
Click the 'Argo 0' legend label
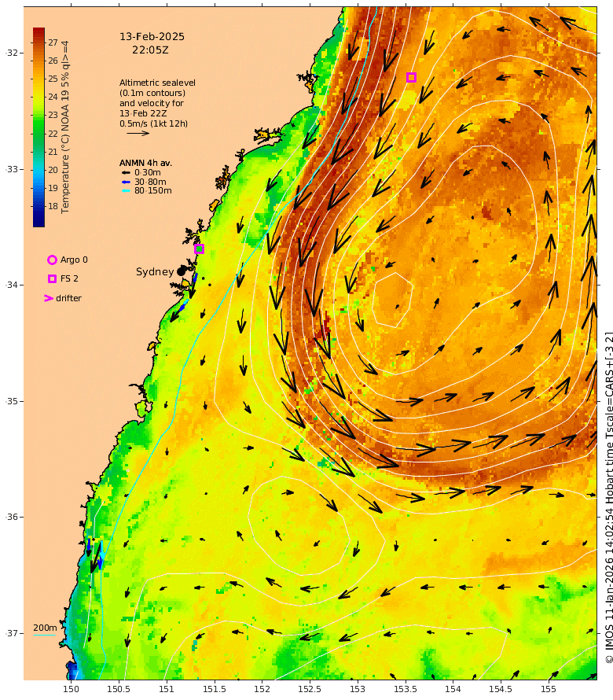74,260
